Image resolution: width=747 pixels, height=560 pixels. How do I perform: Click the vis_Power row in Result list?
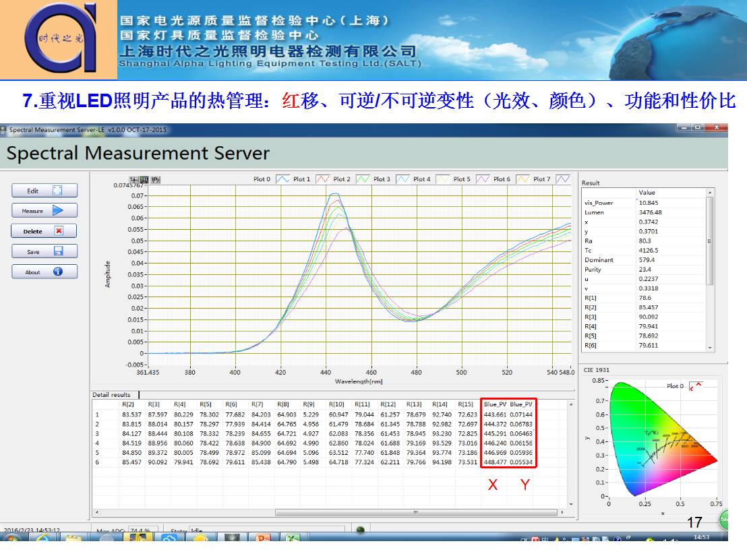tap(643, 203)
